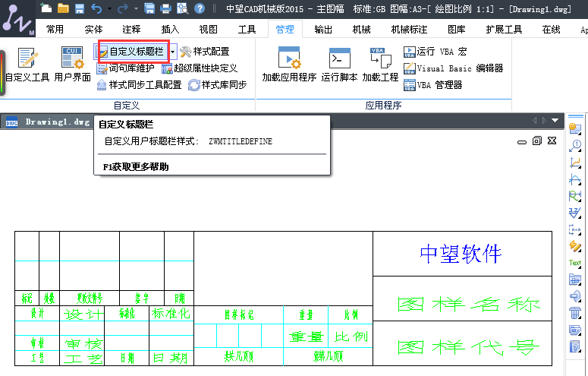Open the Visual Basic 编辑器
Viewport: 588px width, 376px height.
point(453,68)
